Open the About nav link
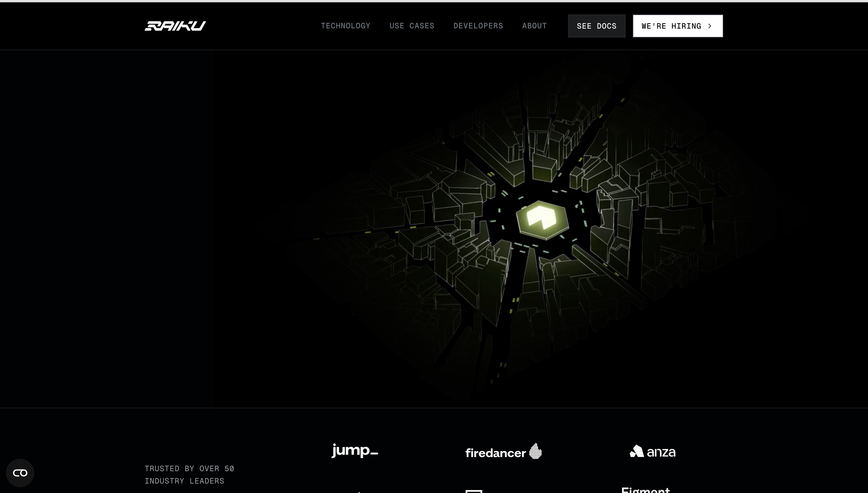This screenshot has height=493, width=868. pos(534,26)
